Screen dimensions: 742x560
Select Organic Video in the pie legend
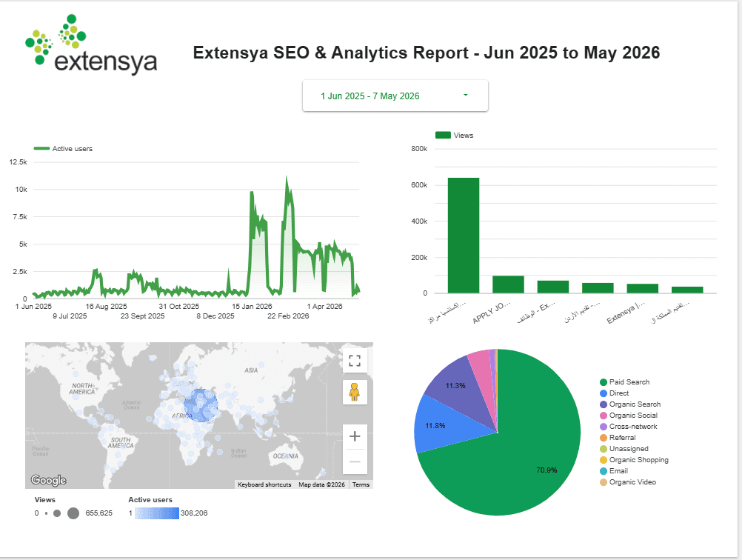[627, 482]
